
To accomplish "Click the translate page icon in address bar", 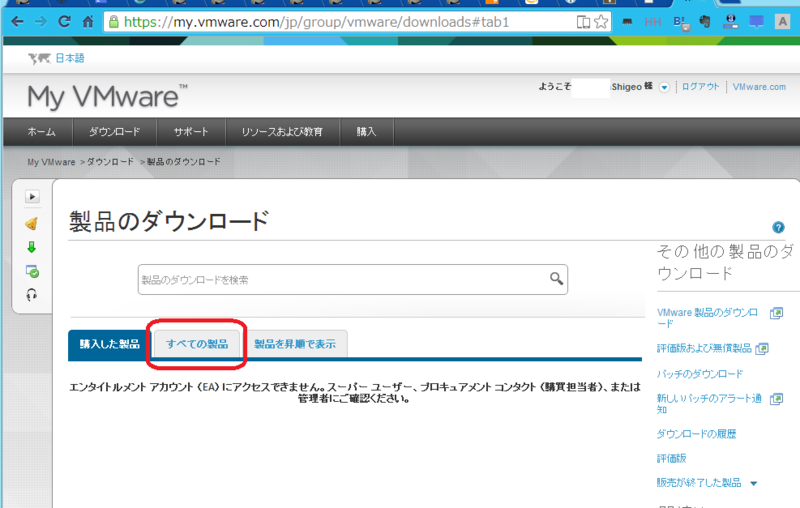I will click(583, 22).
